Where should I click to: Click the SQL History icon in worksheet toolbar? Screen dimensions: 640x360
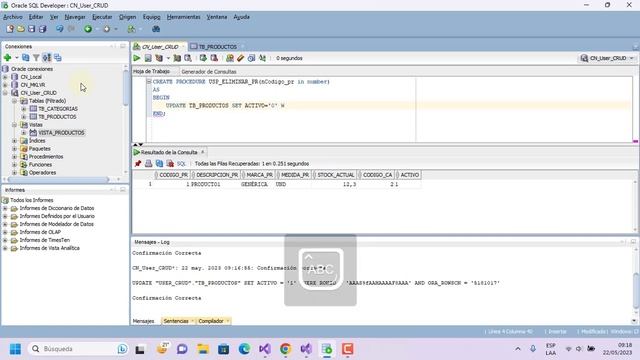[251, 58]
